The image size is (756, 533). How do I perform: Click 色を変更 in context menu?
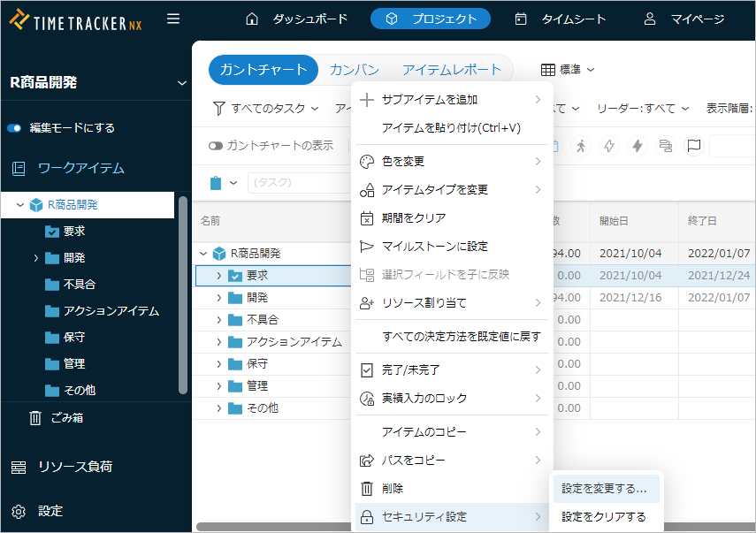(403, 161)
